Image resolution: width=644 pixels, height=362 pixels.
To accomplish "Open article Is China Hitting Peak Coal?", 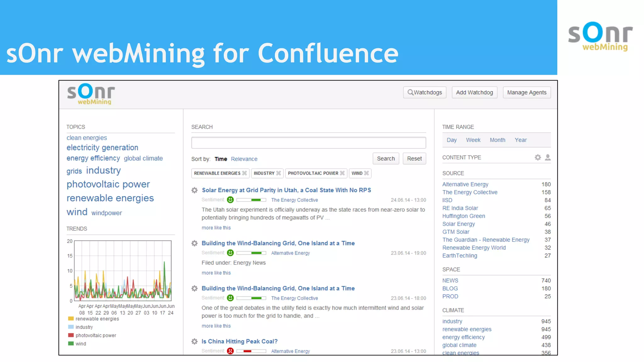I will pos(240,341).
